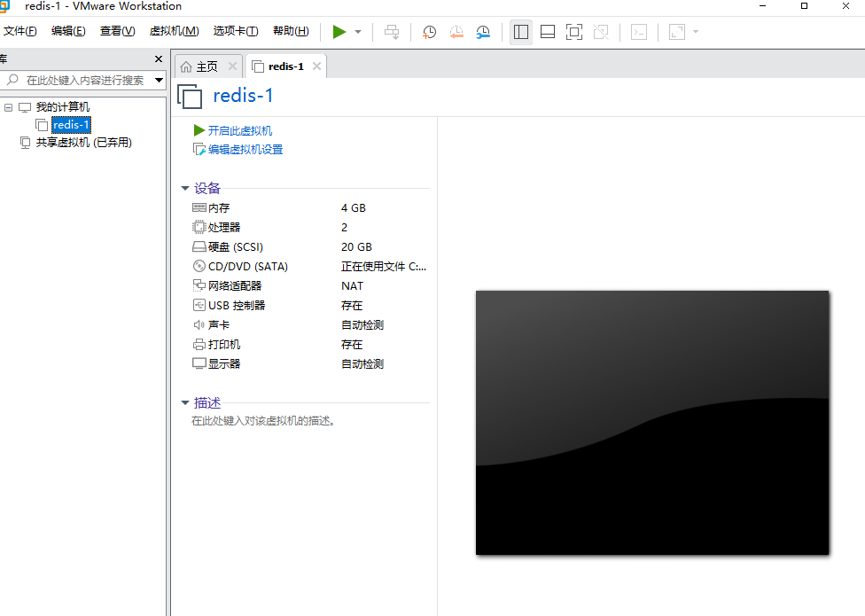Click the 4 GB memory value
Image resolution: width=865 pixels, height=616 pixels.
click(354, 208)
